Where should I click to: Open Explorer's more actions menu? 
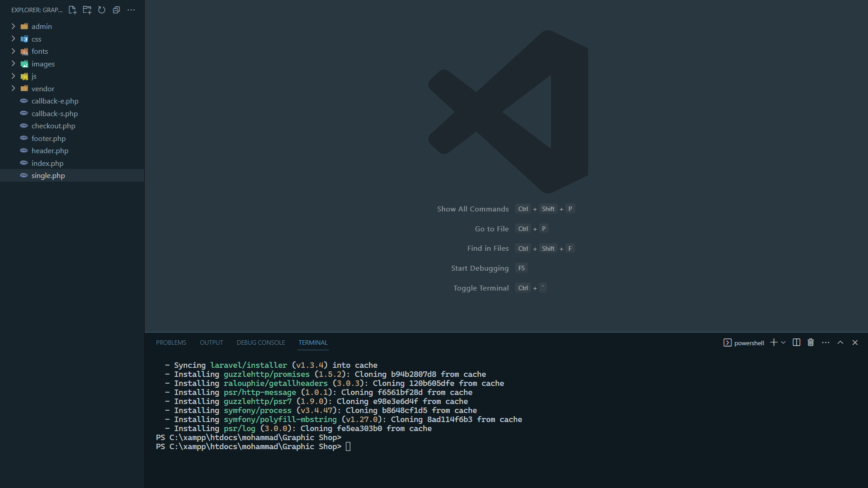point(131,10)
